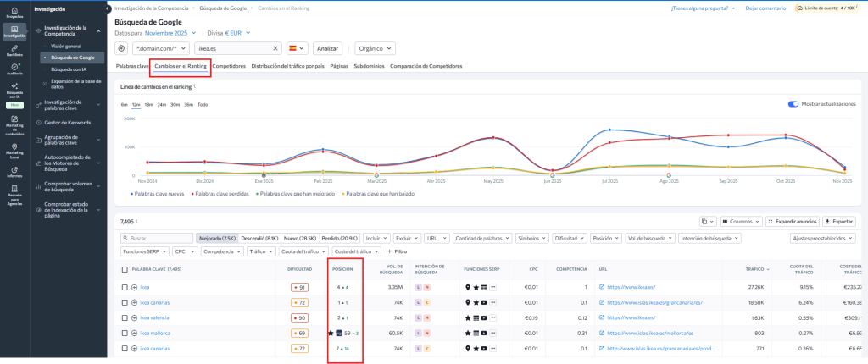Image resolution: width=868 pixels, height=364 pixels.
Task: Open the Spain flag country dropdown
Action: click(297, 48)
